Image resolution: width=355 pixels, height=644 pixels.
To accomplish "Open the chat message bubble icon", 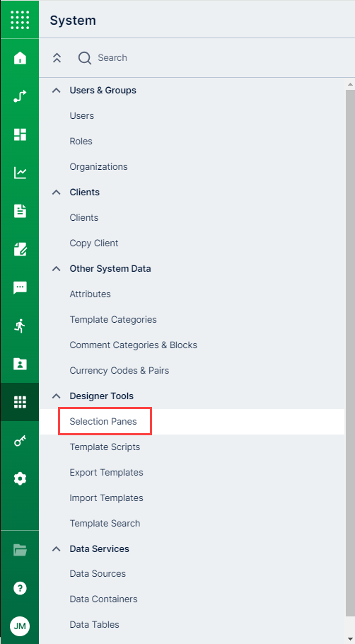I will point(20,287).
